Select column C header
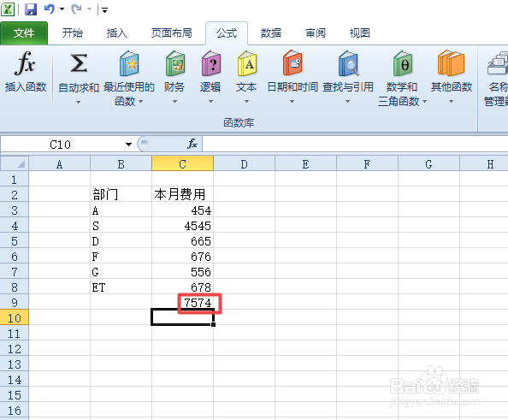The image size is (508, 420). click(182, 164)
